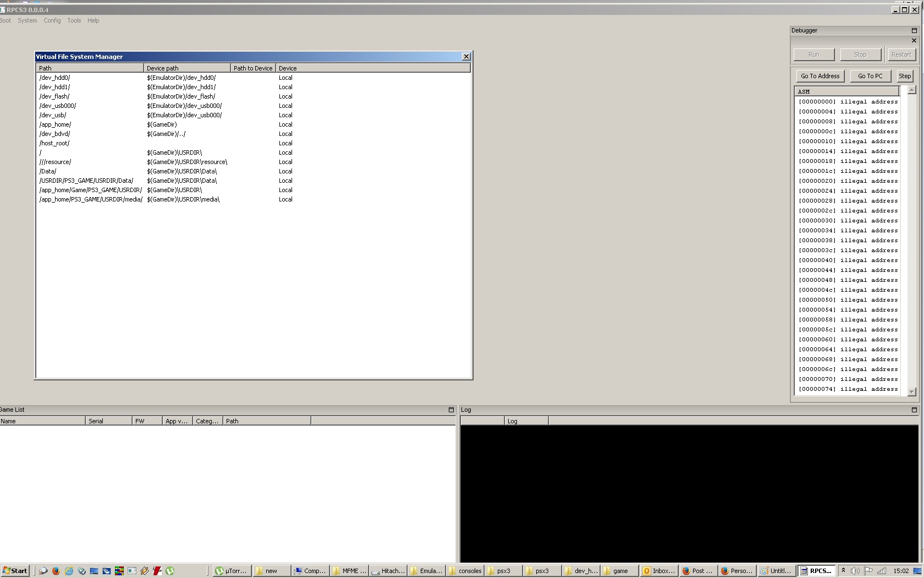
Task: Click the ASM column header in Debugger
Action: tap(847, 91)
